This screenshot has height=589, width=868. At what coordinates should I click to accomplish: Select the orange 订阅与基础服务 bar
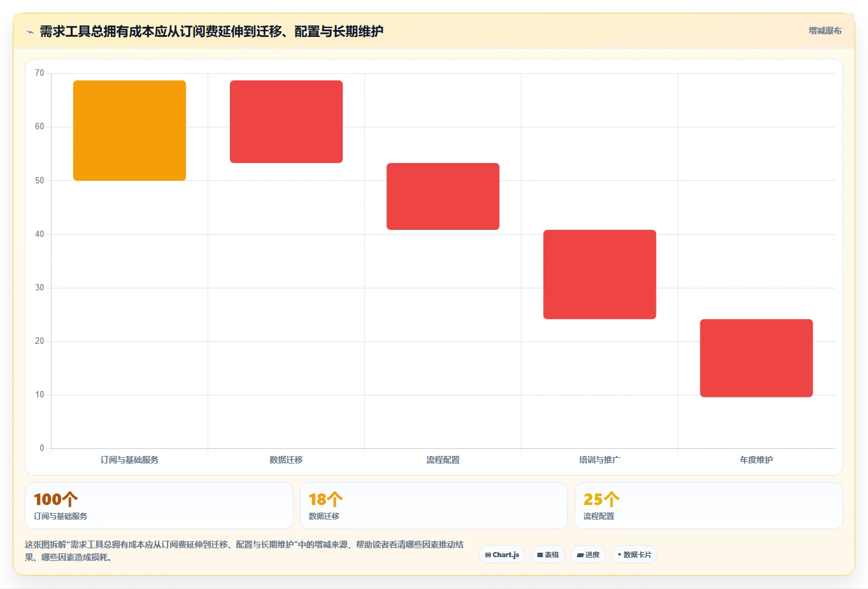(x=129, y=131)
